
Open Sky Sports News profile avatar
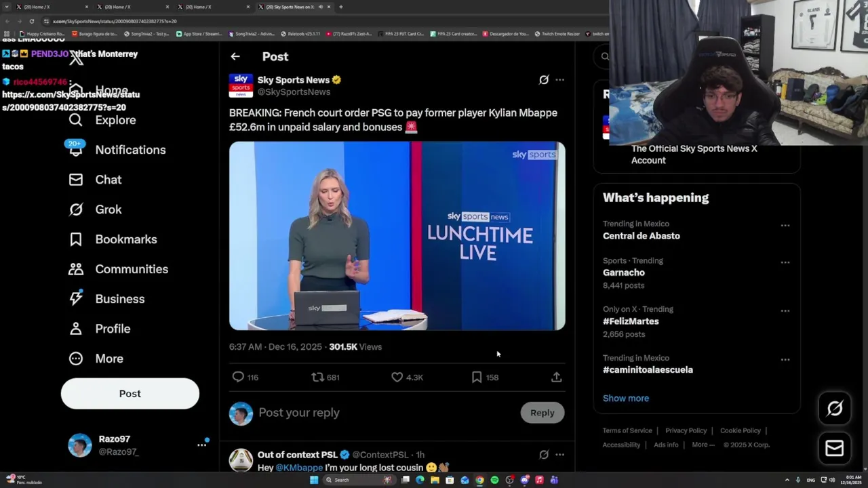tap(241, 86)
